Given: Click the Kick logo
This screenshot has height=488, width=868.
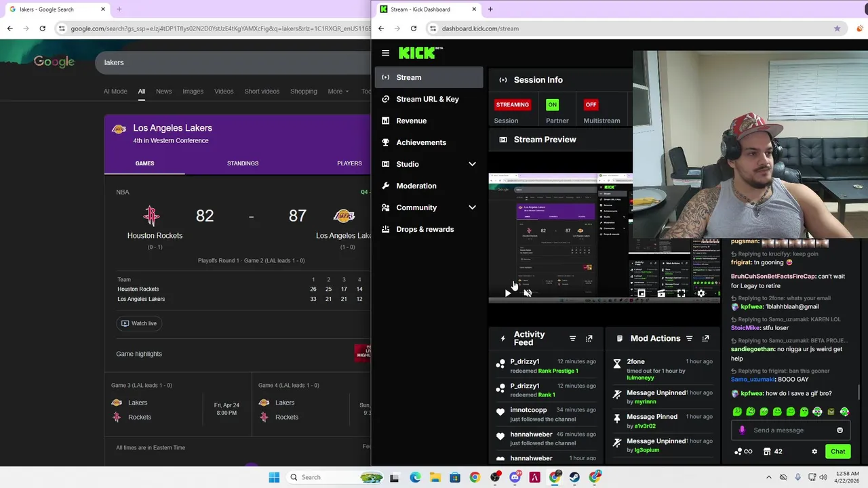Looking at the screenshot, I should (420, 53).
